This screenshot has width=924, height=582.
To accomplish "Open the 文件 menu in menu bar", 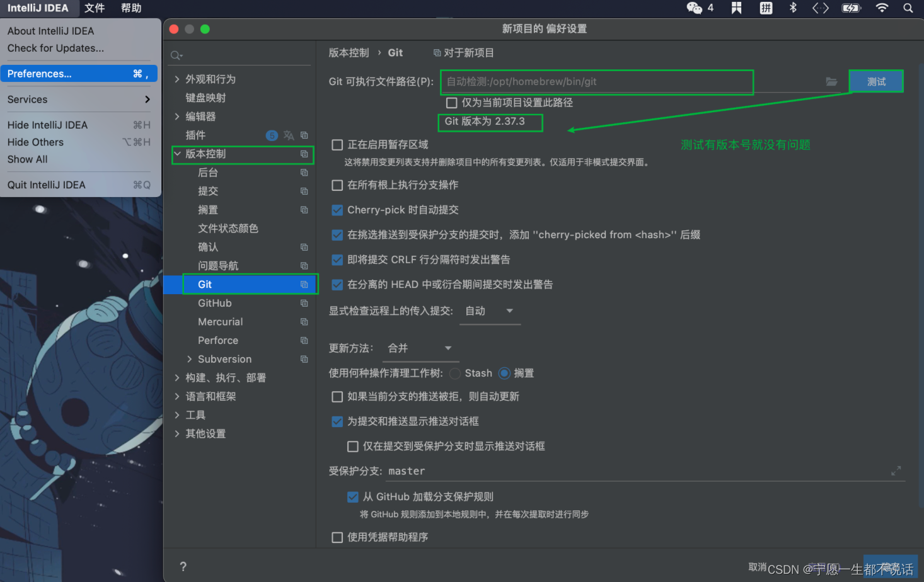I will [x=95, y=8].
